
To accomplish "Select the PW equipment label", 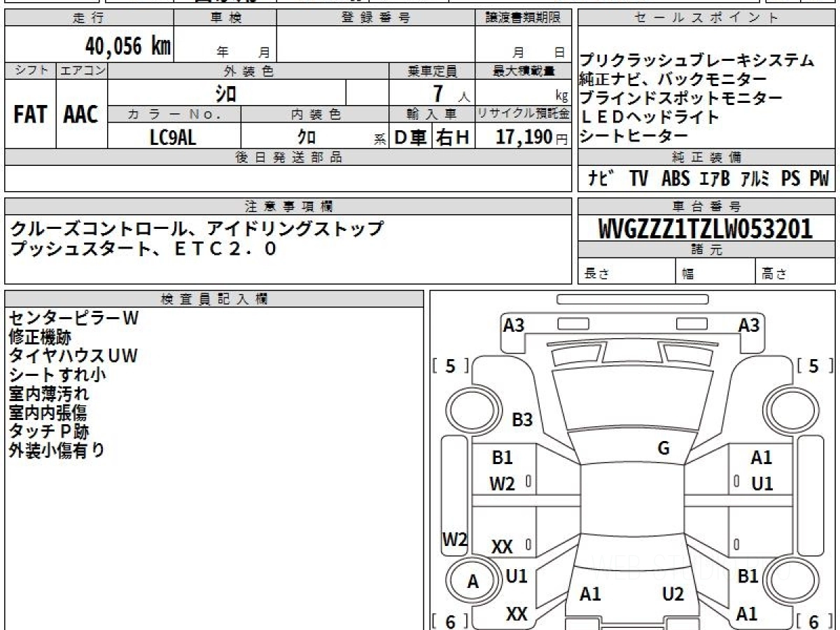I will coord(819,179).
